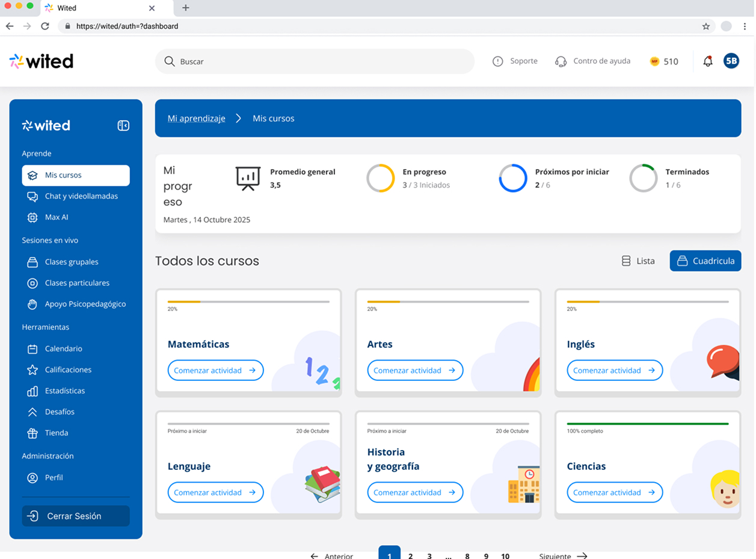Open Tienda in the sidebar
The image size is (756, 559).
pyautogui.click(x=56, y=433)
